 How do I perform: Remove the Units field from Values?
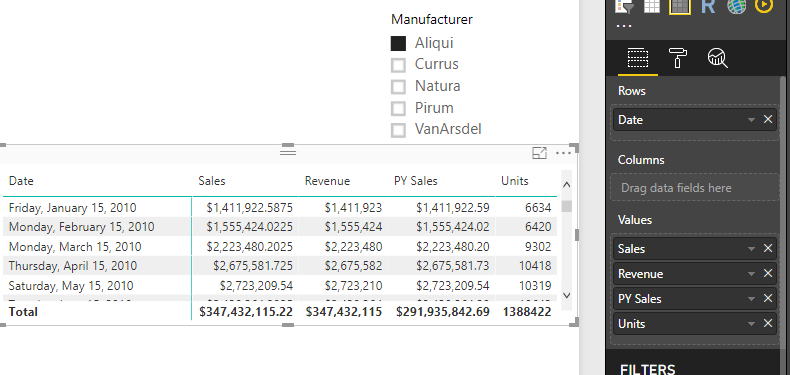768,323
